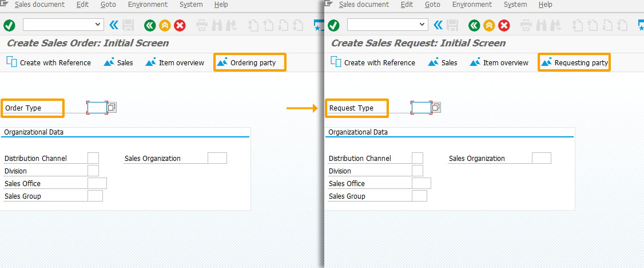Click Sales button in Sales Order window
The width and height of the screenshot is (644, 268).
[118, 62]
